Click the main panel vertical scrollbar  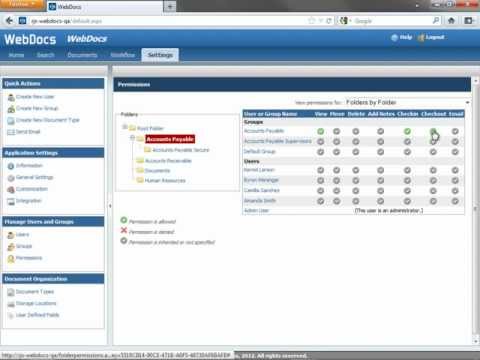(x=476, y=210)
